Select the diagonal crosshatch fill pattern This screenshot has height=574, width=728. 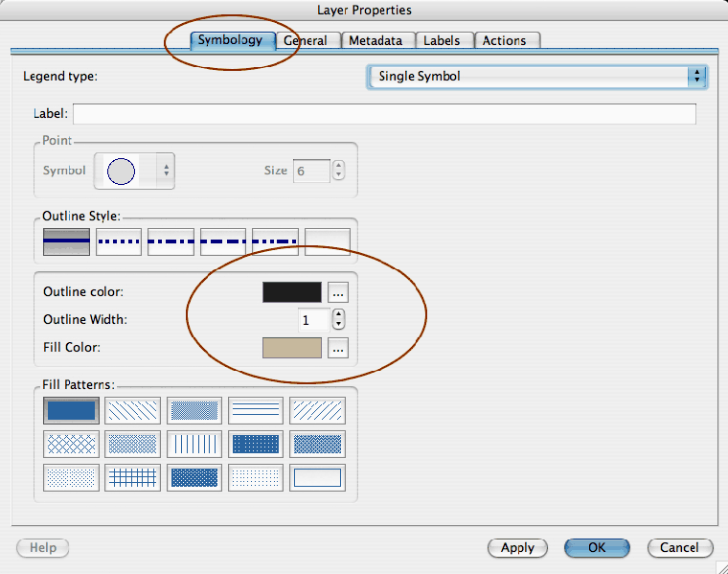coord(70,444)
